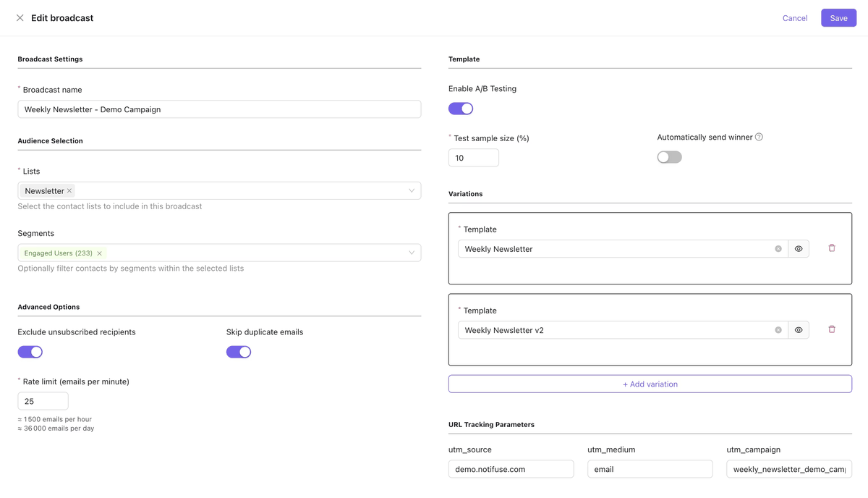868x498 pixels.
Task: Turn on Automatically send winner switch
Action: (669, 157)
